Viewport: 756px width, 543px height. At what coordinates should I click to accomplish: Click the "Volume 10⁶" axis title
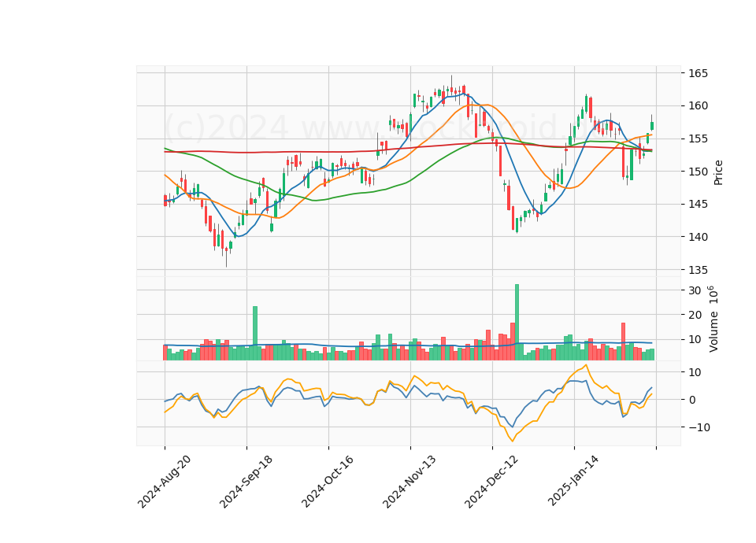[713, 319]
